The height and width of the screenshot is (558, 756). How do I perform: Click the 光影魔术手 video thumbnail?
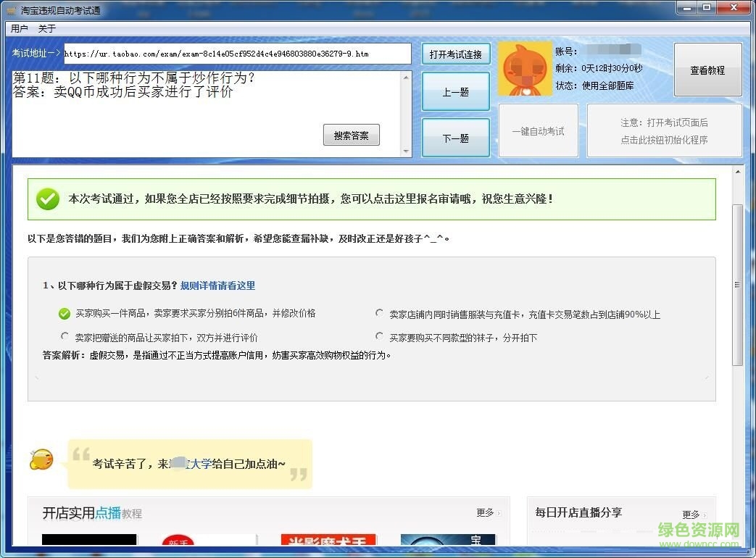click(x=328, y=542)
